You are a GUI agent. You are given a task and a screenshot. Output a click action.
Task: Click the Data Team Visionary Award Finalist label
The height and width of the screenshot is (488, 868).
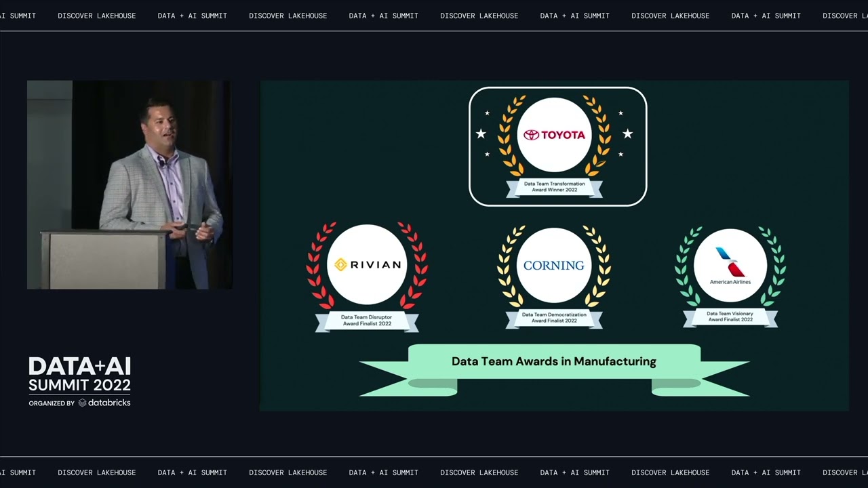tap(730, 317)
